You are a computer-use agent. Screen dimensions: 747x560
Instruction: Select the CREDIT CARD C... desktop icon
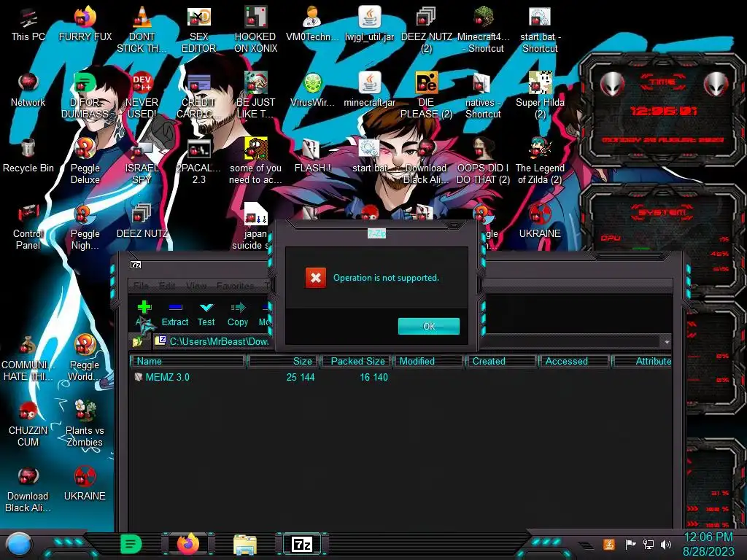[198, 96]
